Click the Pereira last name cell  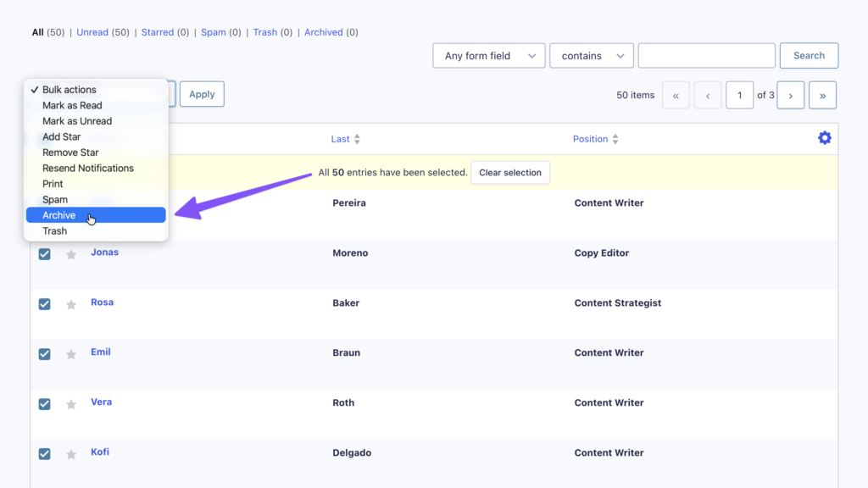[x=349, y=203]
